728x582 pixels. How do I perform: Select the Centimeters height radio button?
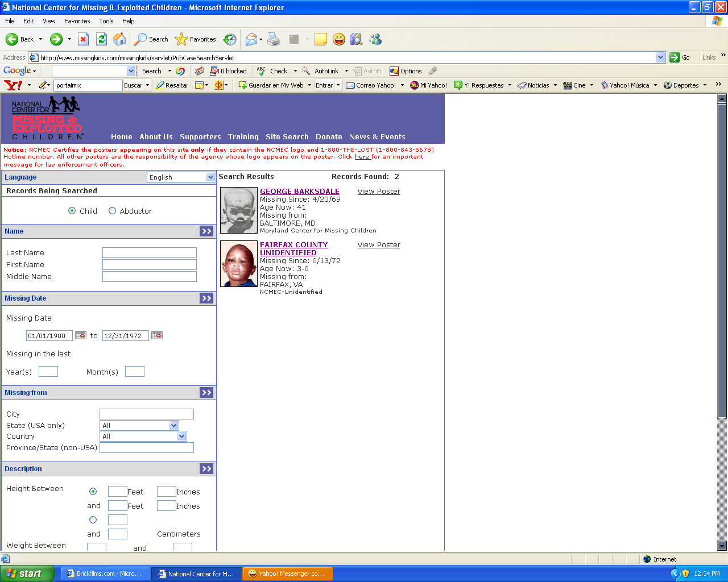tap(93, 519)
